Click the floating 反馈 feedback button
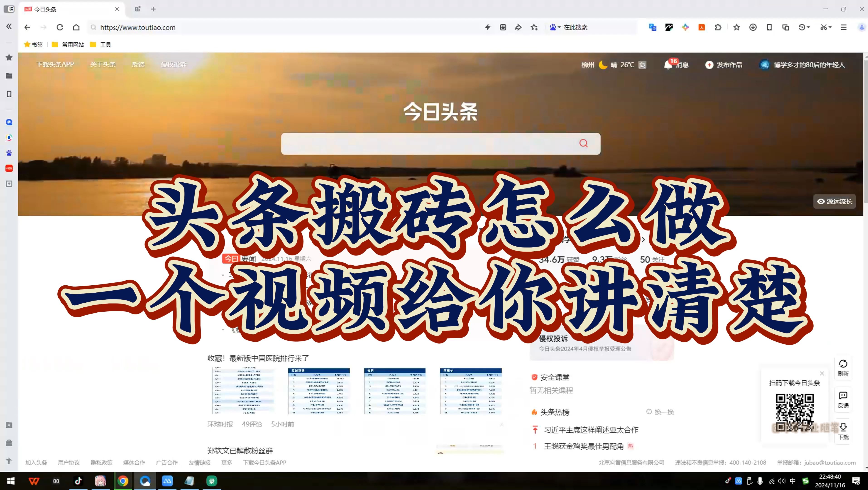Viewport: 868px width, 490px height. coord(843,400)
